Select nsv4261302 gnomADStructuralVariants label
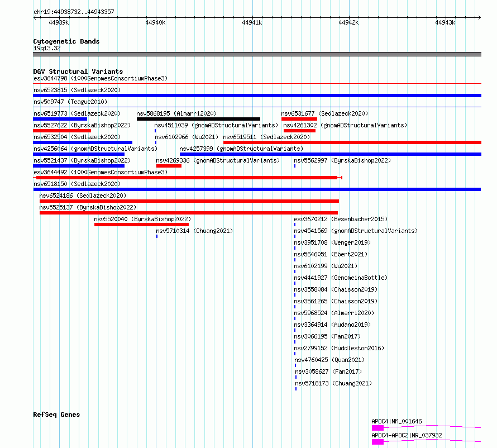497x448 pixels. tap(345, 125)
